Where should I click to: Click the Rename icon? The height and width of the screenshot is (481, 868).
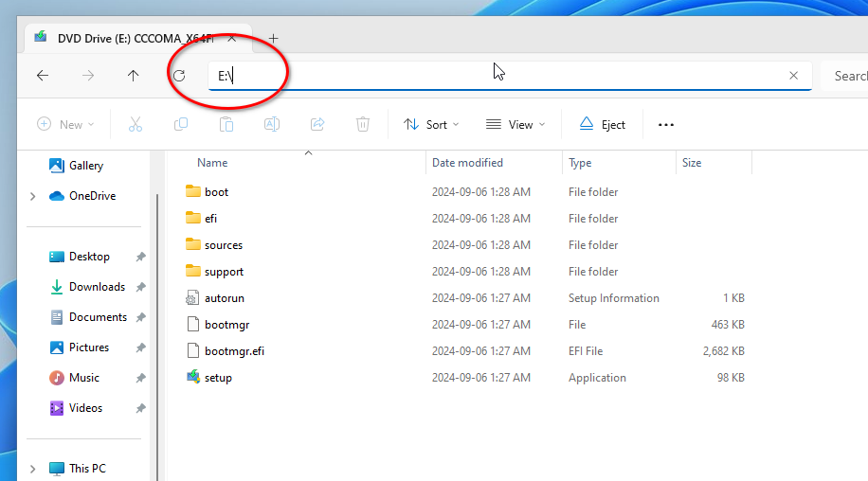272,124
